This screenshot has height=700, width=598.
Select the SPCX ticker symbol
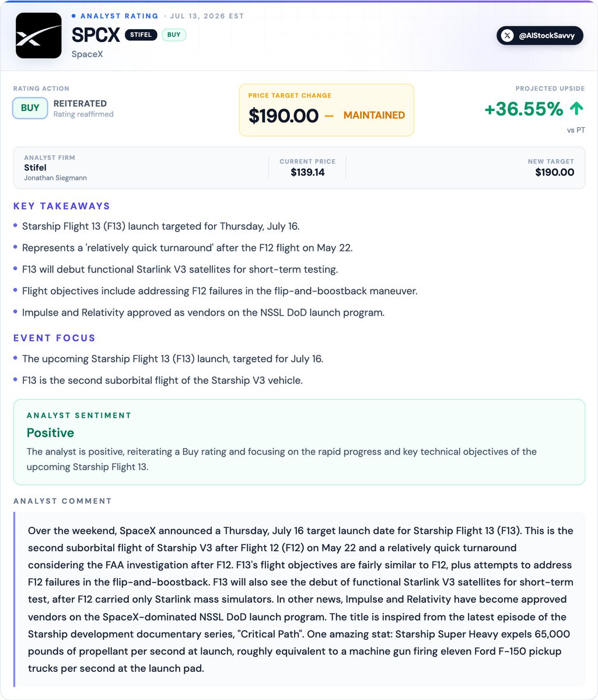(95, 35)
